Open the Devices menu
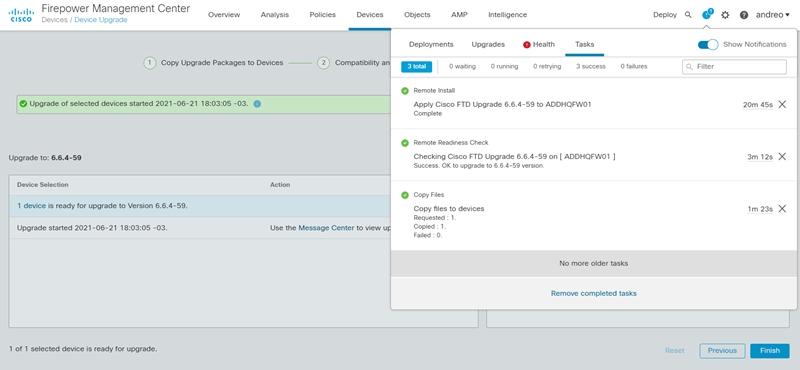 pos(370,15)
